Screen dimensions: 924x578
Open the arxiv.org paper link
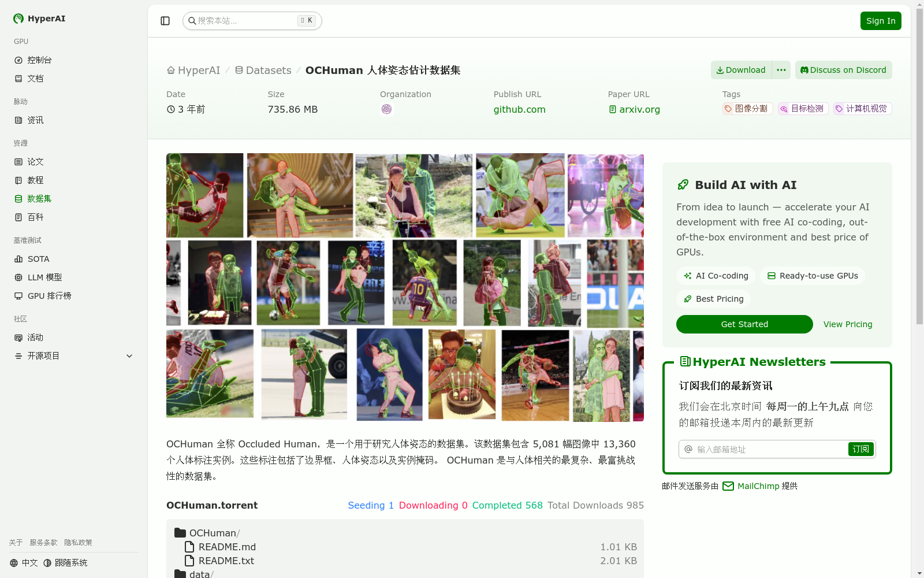[x=634, y=109]
